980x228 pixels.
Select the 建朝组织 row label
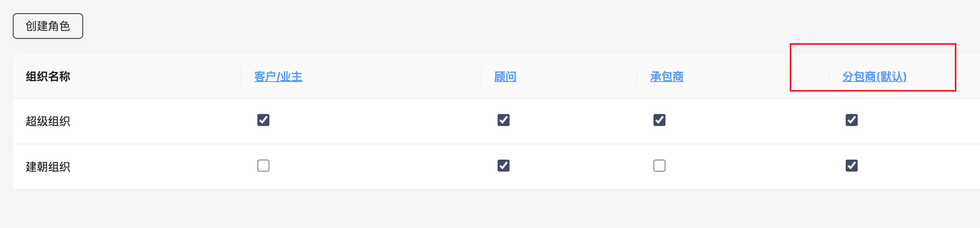(x=48, y=167)
